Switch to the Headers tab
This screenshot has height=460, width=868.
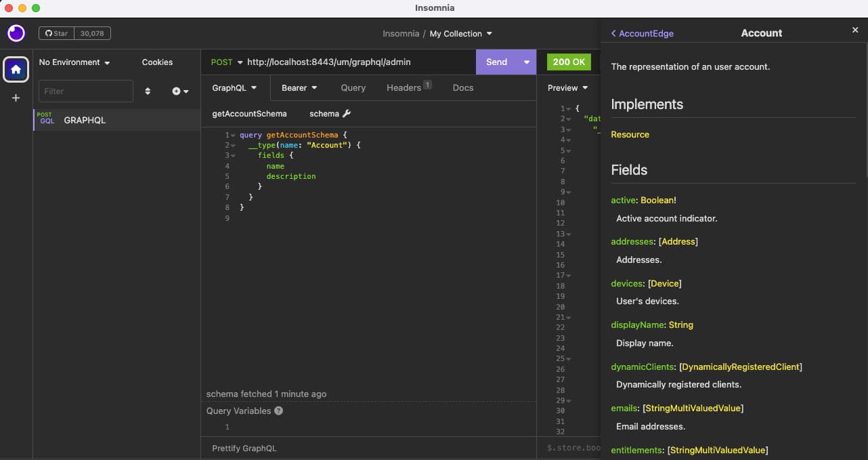point(404,87)
